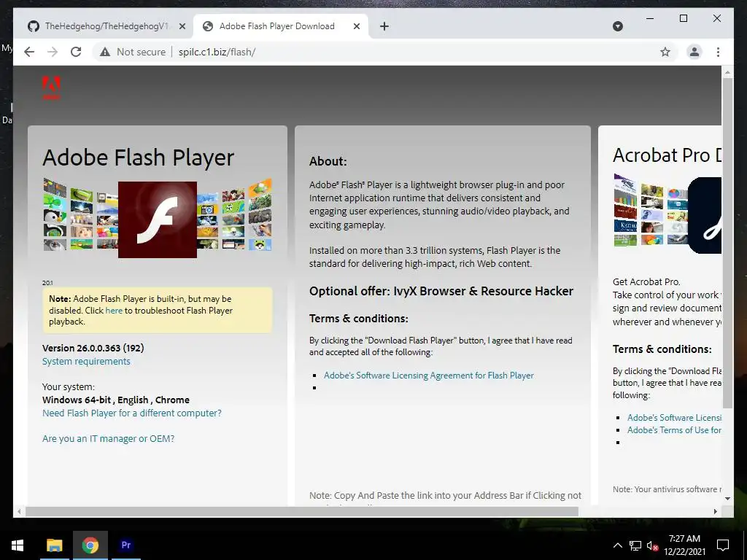Screen dimensions: 747x560
Task: Click the scroll right arrow
Action: (715, 511)
